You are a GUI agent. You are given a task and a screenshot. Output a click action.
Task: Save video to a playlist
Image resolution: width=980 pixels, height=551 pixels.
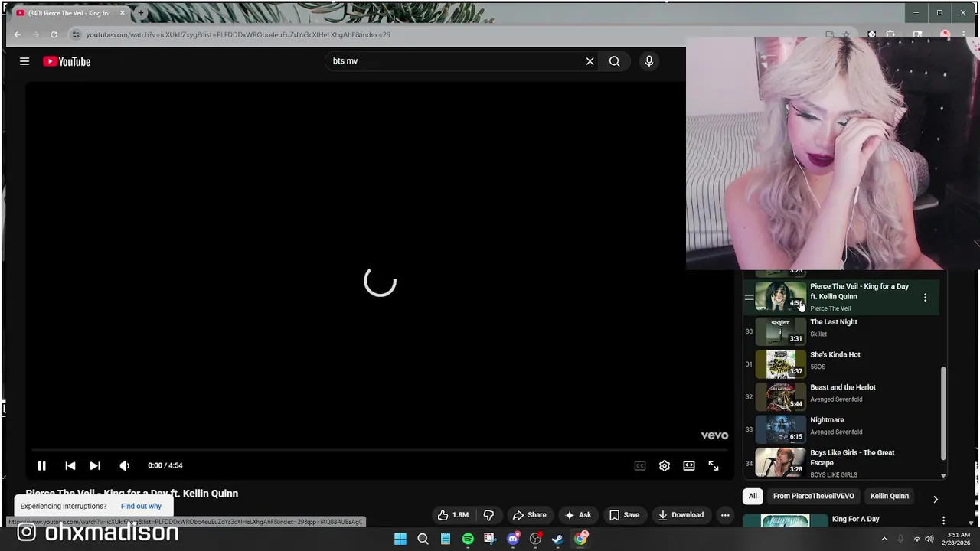pyautogui.click(x=624, y=515)
